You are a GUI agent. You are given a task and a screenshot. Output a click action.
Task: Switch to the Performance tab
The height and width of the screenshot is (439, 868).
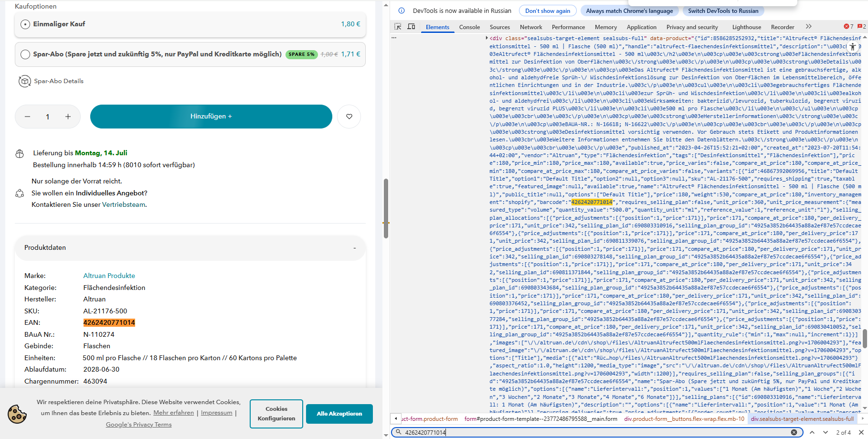pos(568,27)
